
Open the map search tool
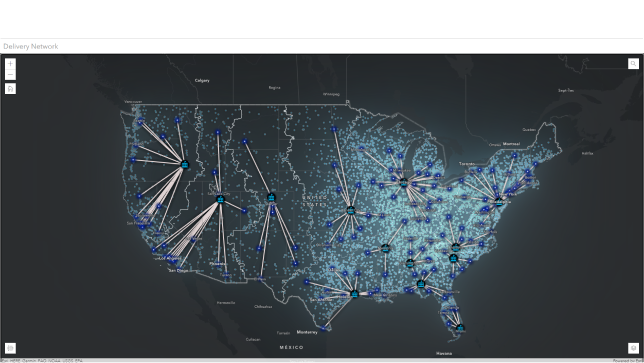click(633, 63)
